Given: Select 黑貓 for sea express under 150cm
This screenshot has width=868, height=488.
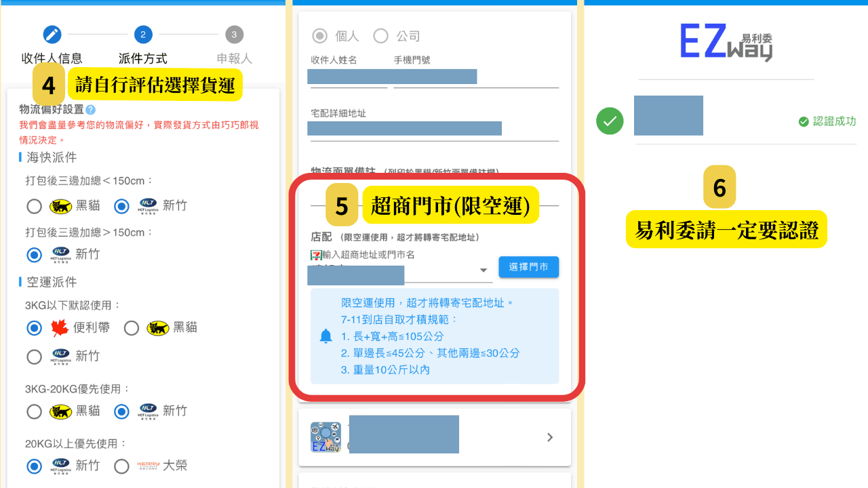Looking at the screenshot, I should click(x=35, y=206).
